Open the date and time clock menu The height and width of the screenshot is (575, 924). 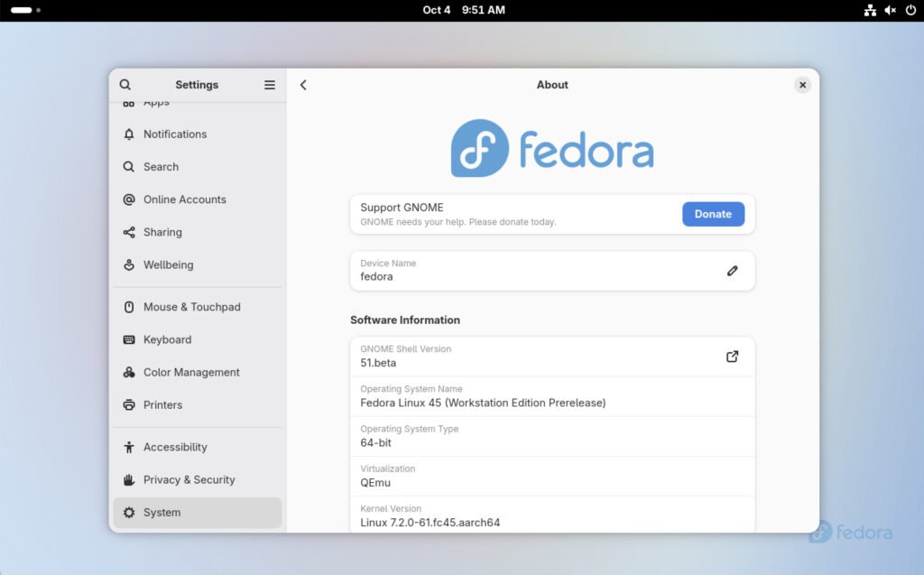[463, 10]
